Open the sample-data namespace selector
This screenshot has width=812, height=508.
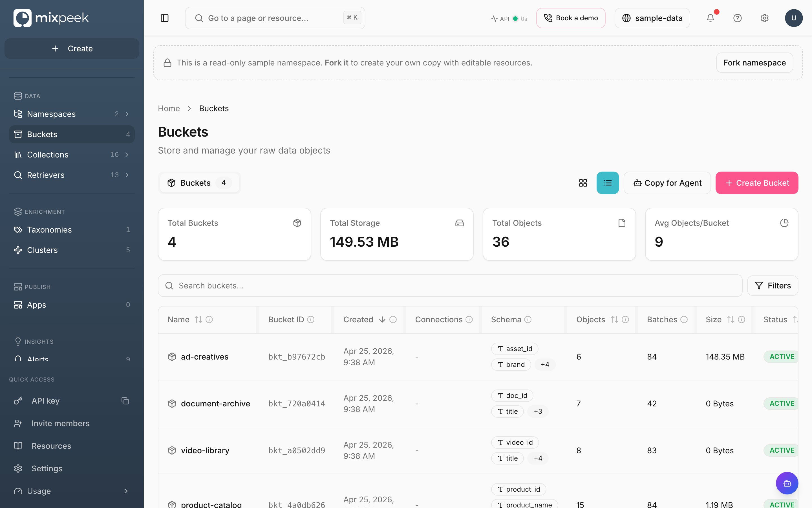[652, 18]
